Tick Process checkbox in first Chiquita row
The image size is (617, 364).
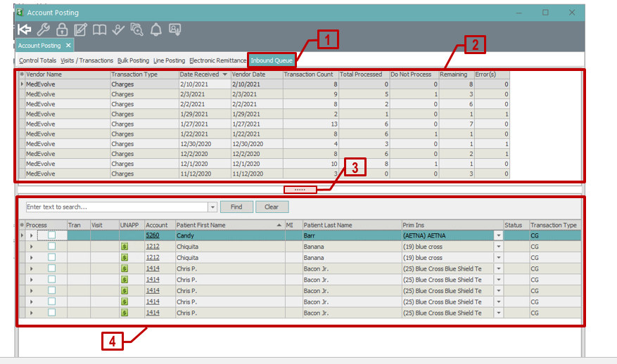pyautogui.click(x=51, y=247)
